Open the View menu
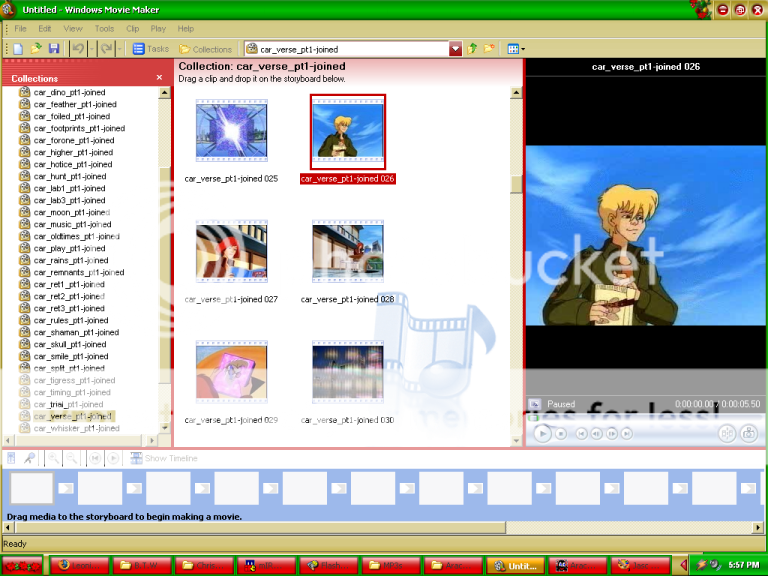Screen dimensions: 768x576 [x=73, y=29]
